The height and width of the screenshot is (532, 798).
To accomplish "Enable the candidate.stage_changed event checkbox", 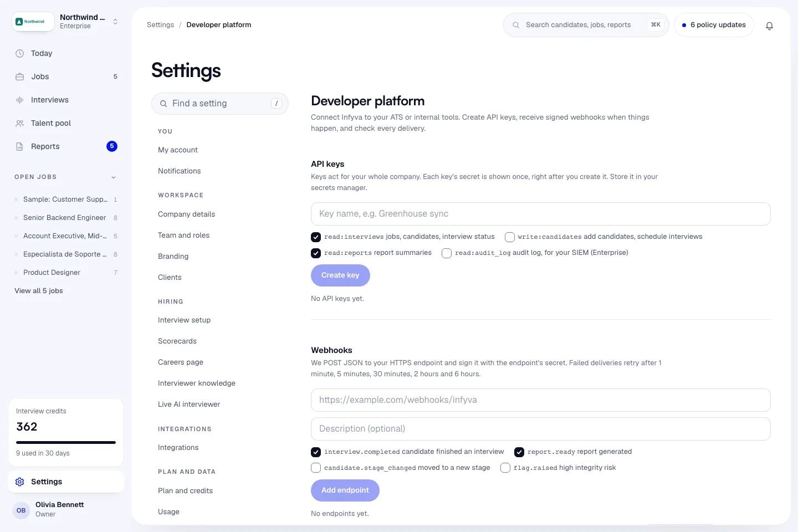I will click(x=316, y=468).
